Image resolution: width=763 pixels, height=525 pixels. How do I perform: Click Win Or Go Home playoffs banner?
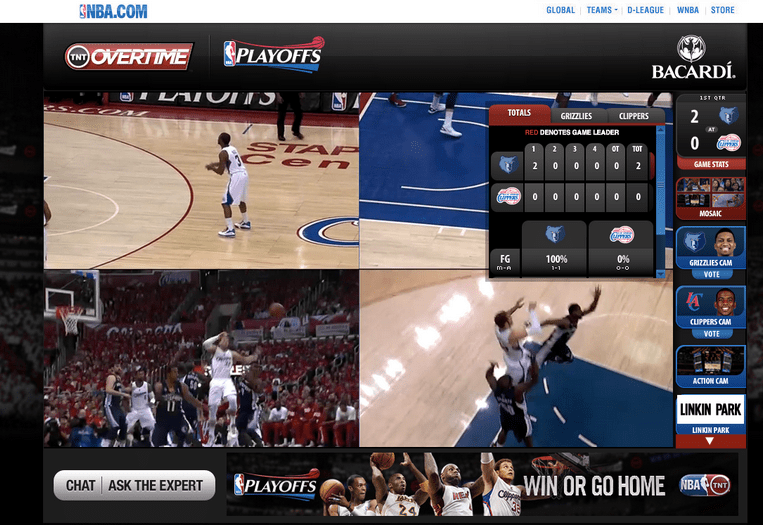pyautogui.click(x=482, y=485)
